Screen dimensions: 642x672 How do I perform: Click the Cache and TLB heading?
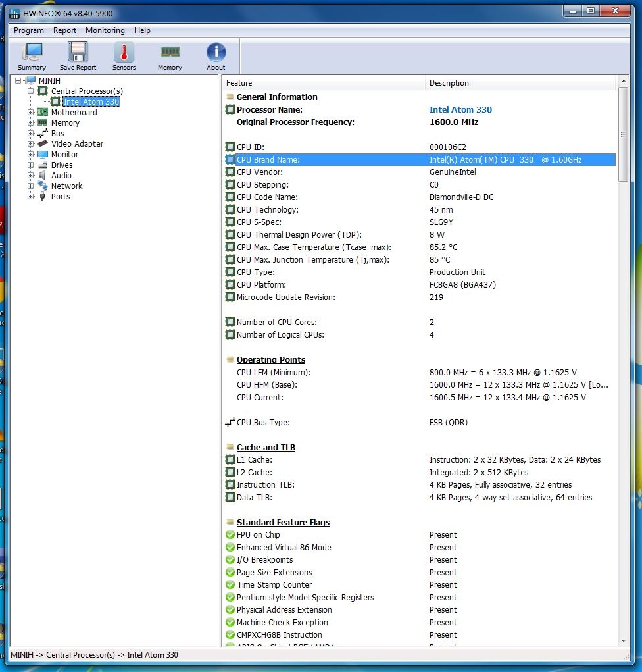(266, 447)
